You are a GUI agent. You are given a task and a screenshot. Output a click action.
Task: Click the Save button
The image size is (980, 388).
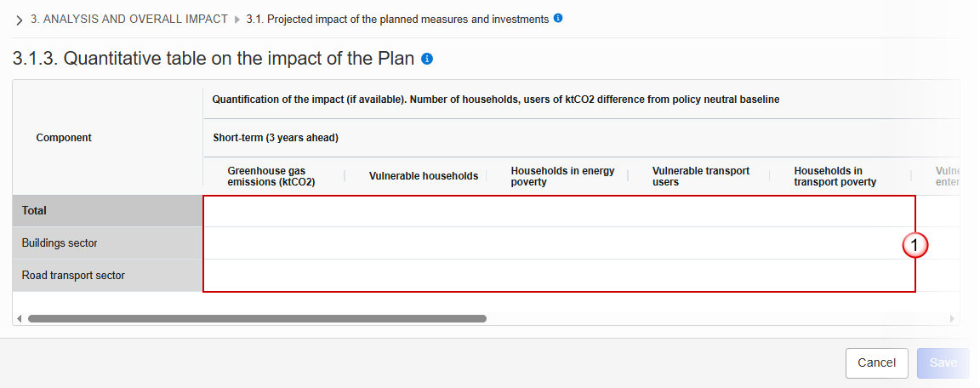pos(943,363)
